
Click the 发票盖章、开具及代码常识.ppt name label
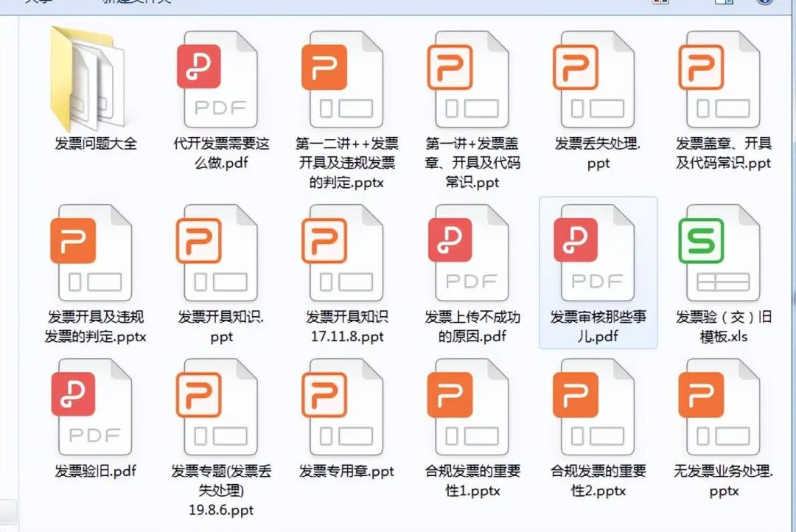coord(724,153)
